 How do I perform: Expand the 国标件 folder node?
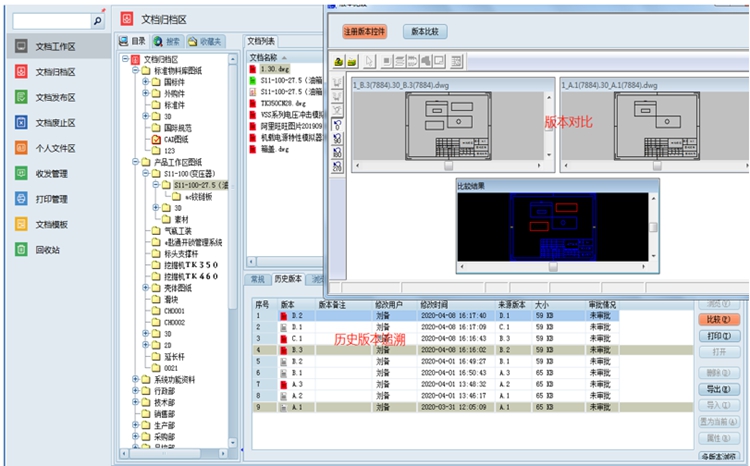pos(147,82)
